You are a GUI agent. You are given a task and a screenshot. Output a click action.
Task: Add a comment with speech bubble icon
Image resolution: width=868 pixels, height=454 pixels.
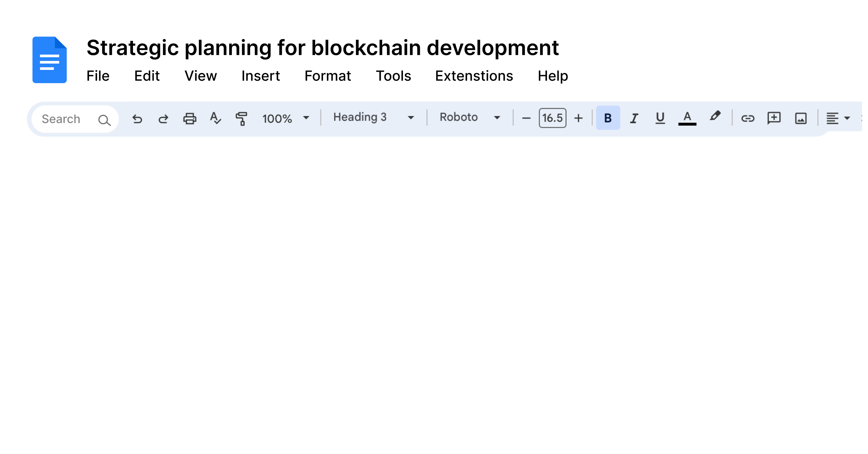(774, 118)
